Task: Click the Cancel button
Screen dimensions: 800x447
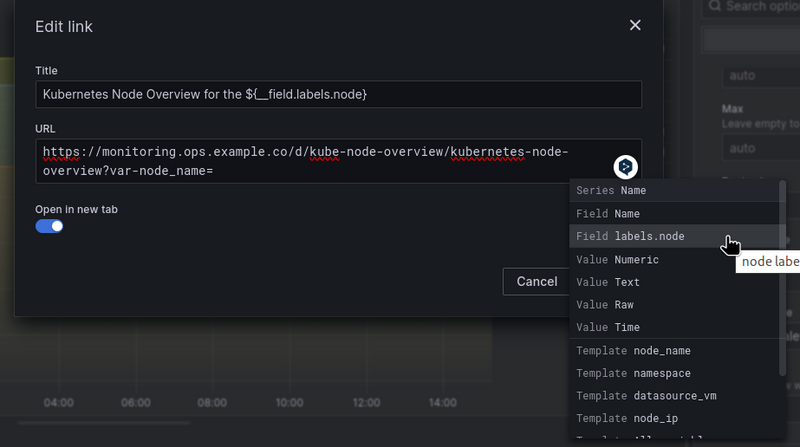Action: coord(536,282)
